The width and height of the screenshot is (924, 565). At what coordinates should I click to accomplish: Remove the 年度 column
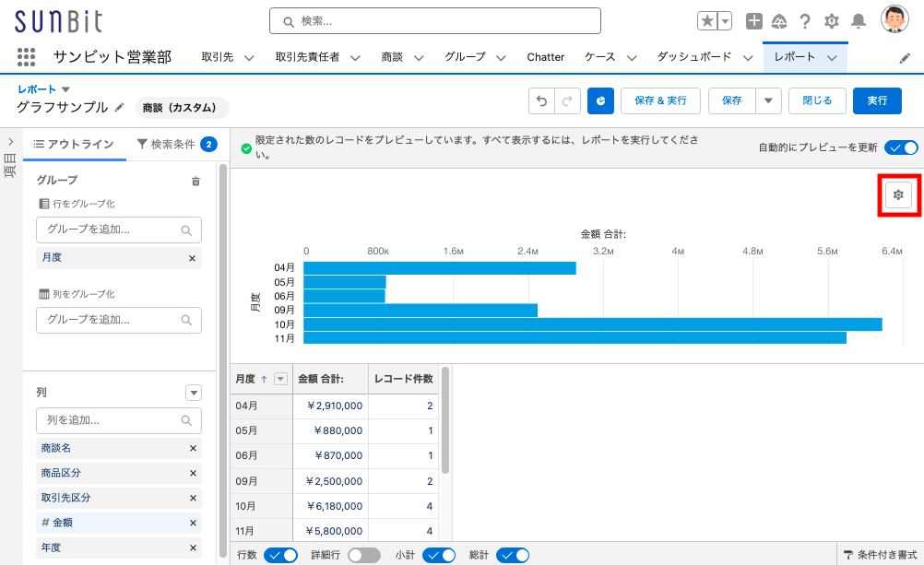pyautogui.click(x=193, y=547)
